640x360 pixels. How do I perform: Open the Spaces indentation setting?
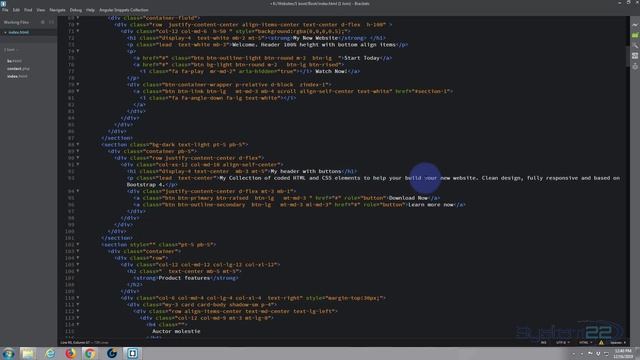618,343
